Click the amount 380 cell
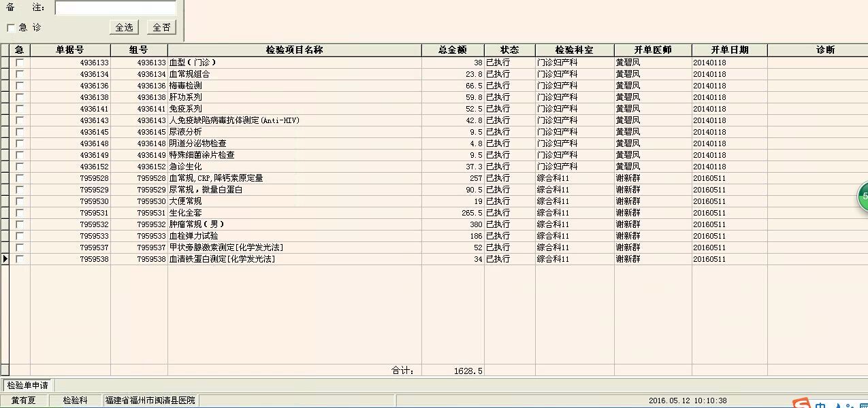The width and height of the screenshot is (868, 408). (x=453, y=224)
